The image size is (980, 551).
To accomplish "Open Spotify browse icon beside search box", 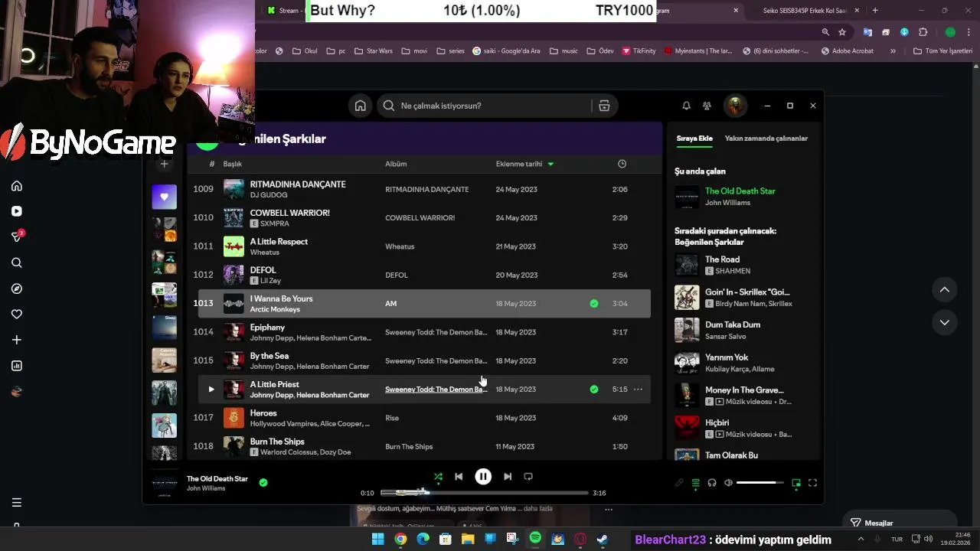I will [x=604, y=106].
